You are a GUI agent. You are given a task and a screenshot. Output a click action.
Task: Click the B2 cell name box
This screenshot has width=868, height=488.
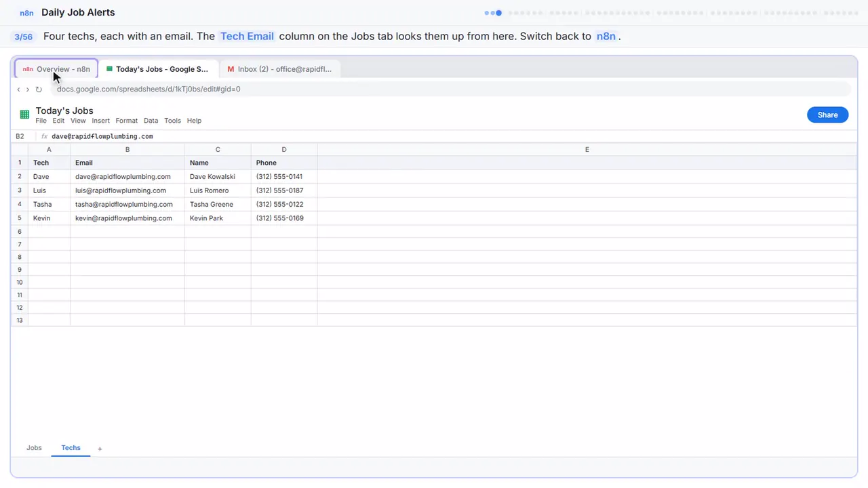(x=20, y=136)
